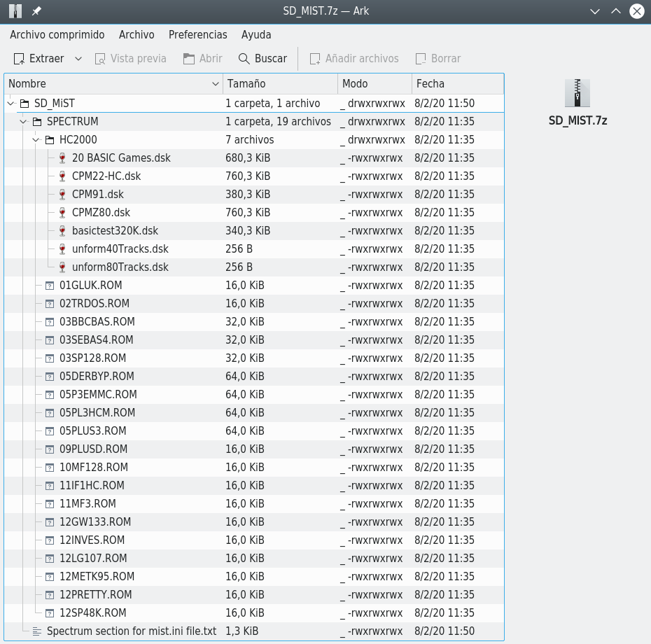The image size is (651, 644).
Task: Click the 09PLUSD.ROM file icon
Action: coord(50,449)
